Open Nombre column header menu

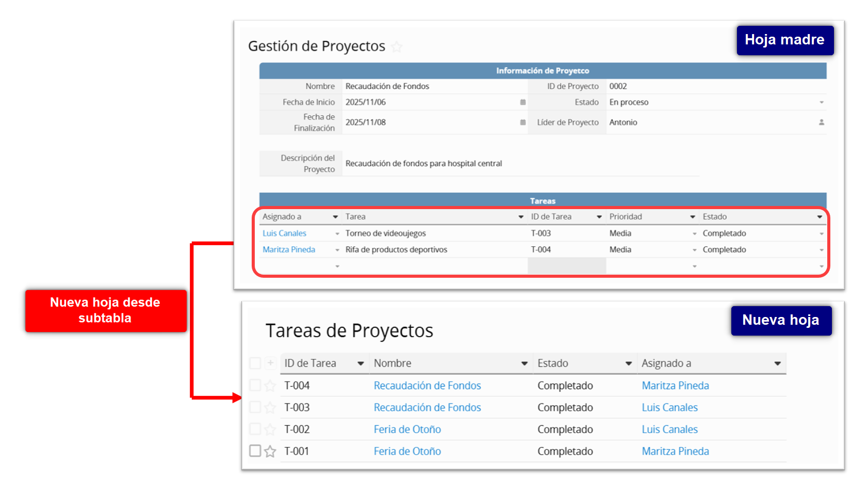(x=524, y=363)
